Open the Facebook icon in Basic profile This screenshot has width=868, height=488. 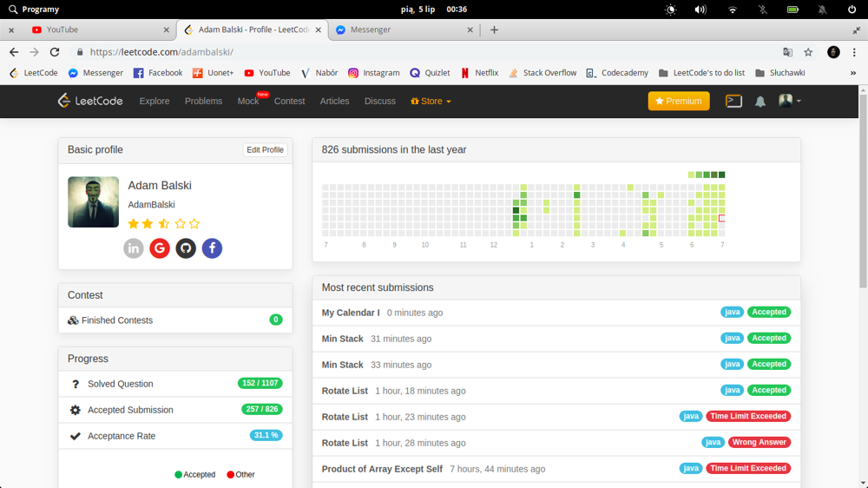click(212, 248)
